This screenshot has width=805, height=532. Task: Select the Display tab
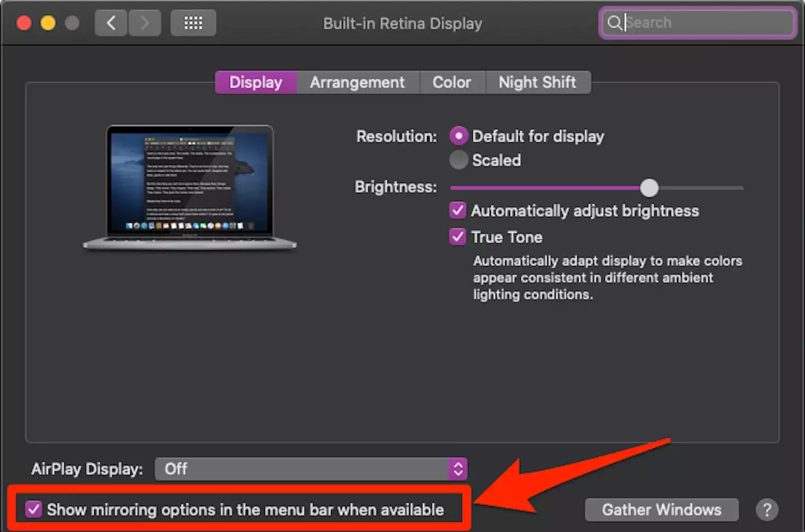coord(256,82)
